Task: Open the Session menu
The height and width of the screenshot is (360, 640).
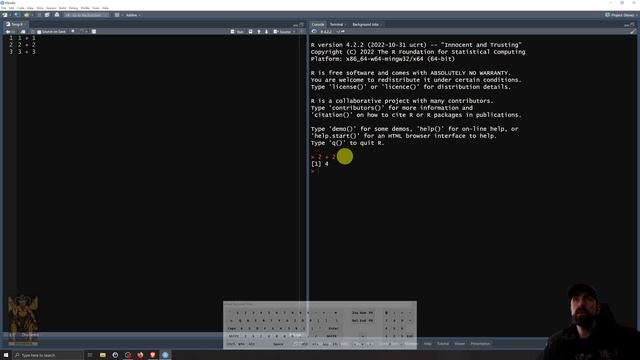Action: click(51, 8)
